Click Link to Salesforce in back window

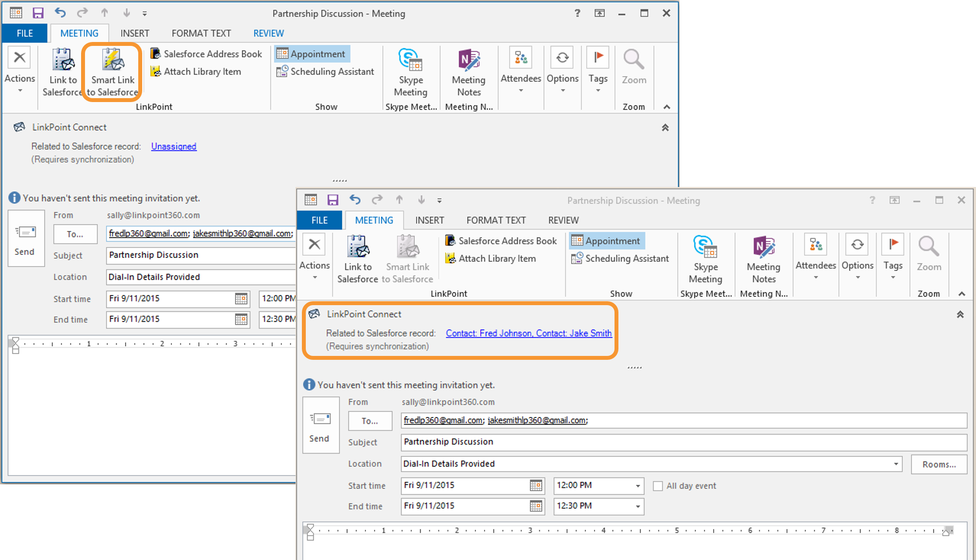pyautogui.click(x=63, y=72)
